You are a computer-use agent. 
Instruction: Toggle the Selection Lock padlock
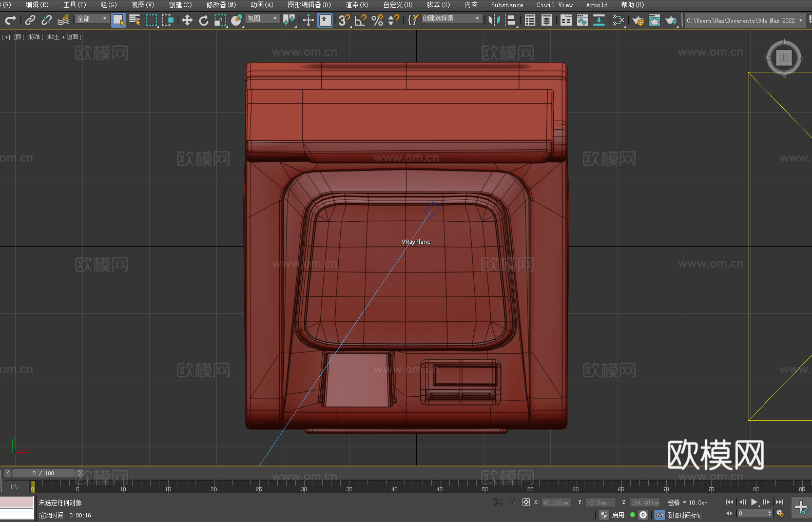click(x=512, y=502)
